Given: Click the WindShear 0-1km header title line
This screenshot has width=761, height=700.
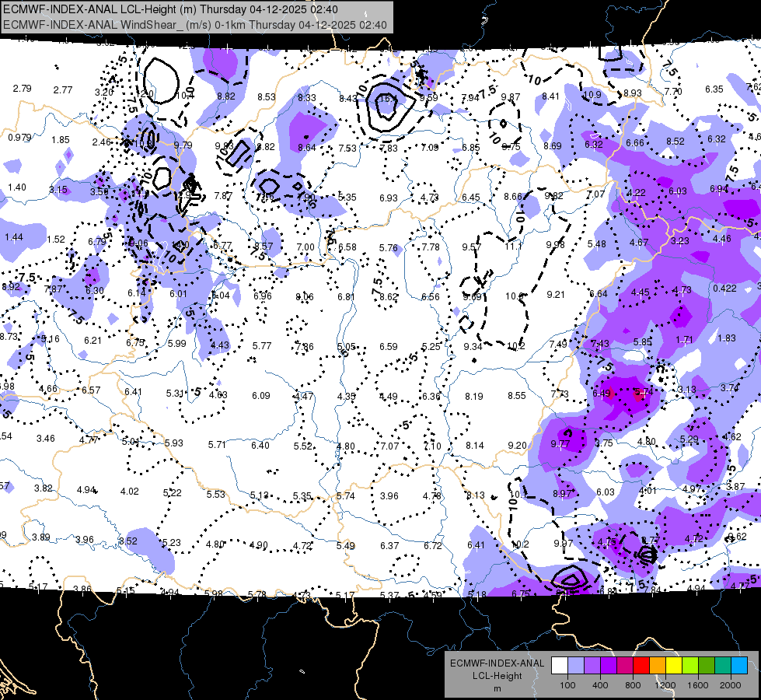Looking at the screenshot, I should tap(195, 25).
